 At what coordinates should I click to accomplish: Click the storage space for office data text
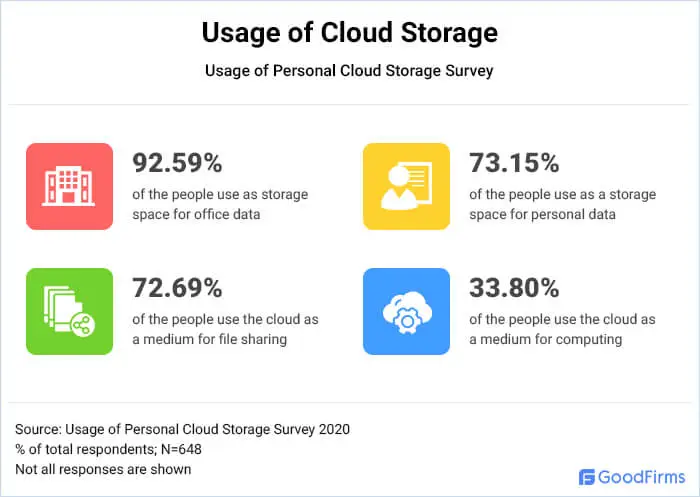click(220, 204)
